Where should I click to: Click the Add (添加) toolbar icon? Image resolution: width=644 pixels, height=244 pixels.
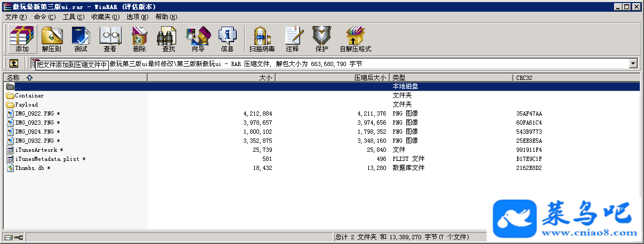tap(22, 39)
